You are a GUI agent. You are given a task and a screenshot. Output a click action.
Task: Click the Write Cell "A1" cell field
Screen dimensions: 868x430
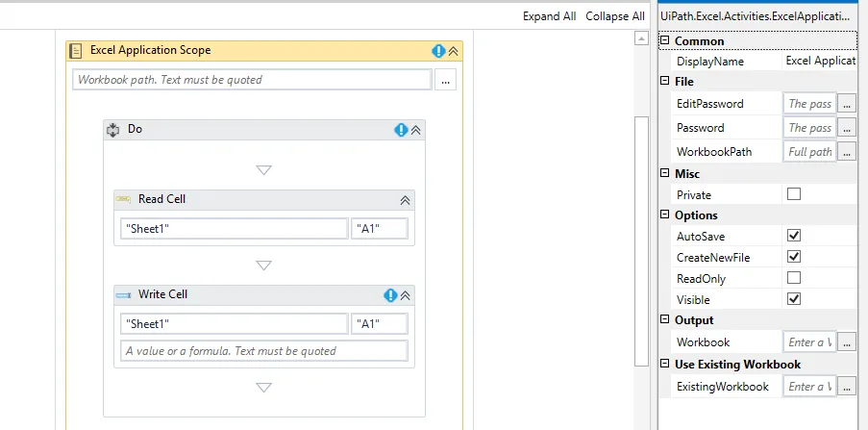pyautogui.click(x=379, y=324)
